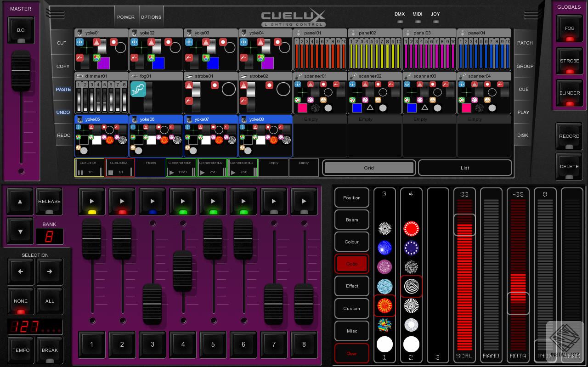Click the black-and-white spiral gobo in wheel 2
This screenshot has width=588, height=367.
(411, 287)
